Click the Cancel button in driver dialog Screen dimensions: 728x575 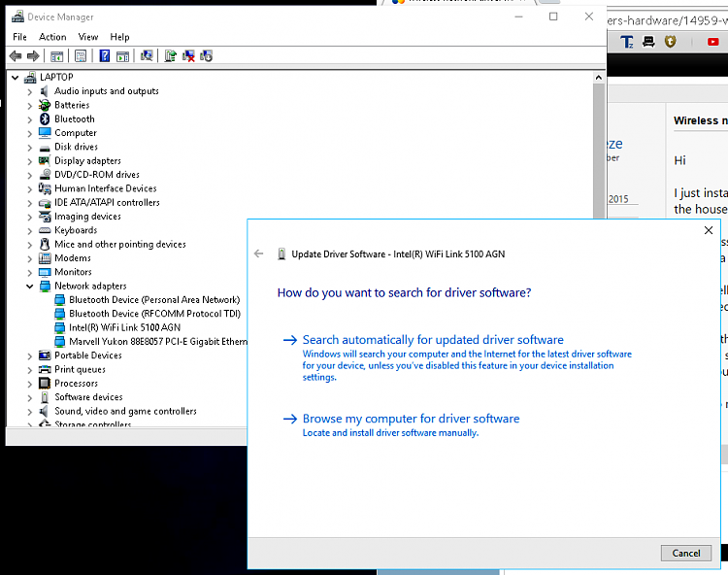point(685,553)
